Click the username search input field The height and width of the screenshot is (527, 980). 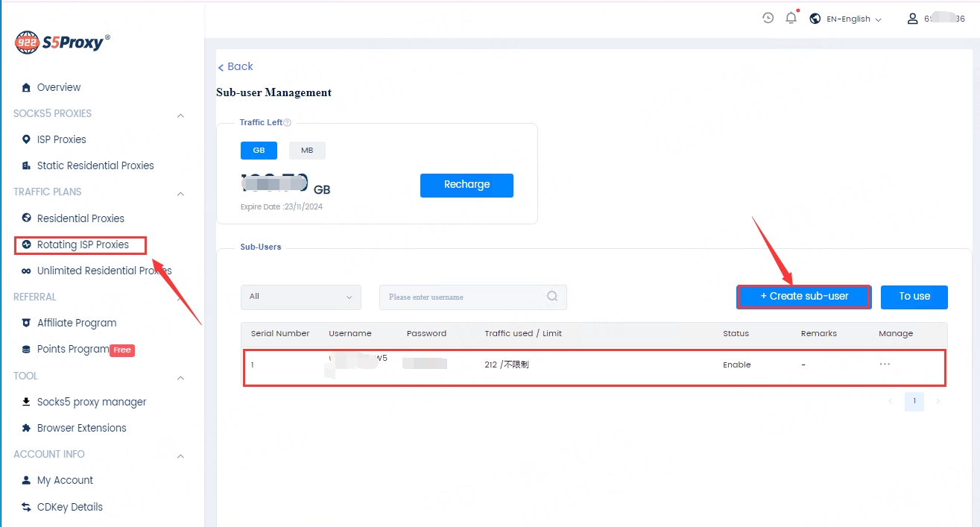pyautogui.click(x=462, y=297)
